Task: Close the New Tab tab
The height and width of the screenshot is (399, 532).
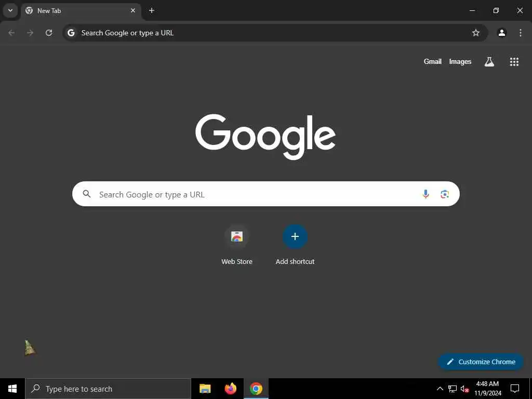Action: coord(133,10)
